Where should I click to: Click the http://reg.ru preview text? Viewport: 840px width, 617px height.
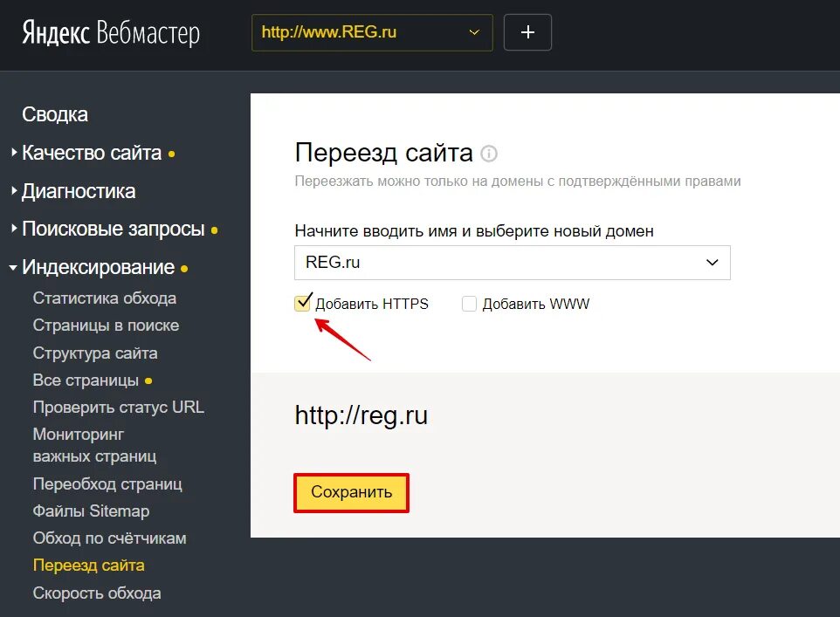click(361, 415)
